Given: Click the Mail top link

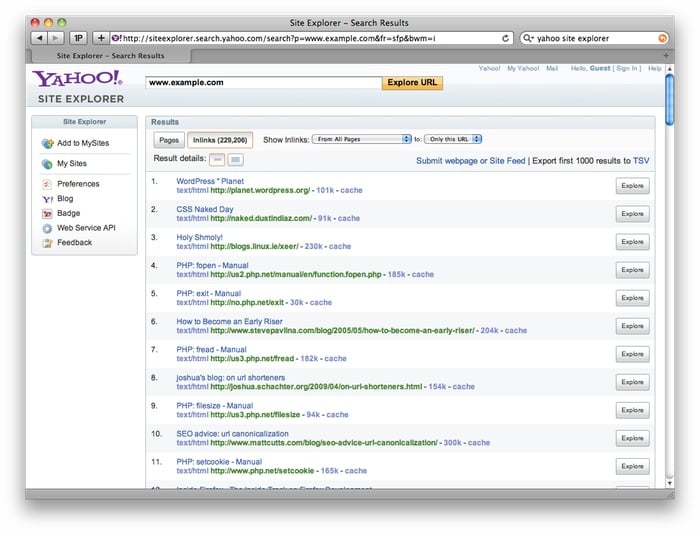Looking at the screenshot, I should coord(552,68).
